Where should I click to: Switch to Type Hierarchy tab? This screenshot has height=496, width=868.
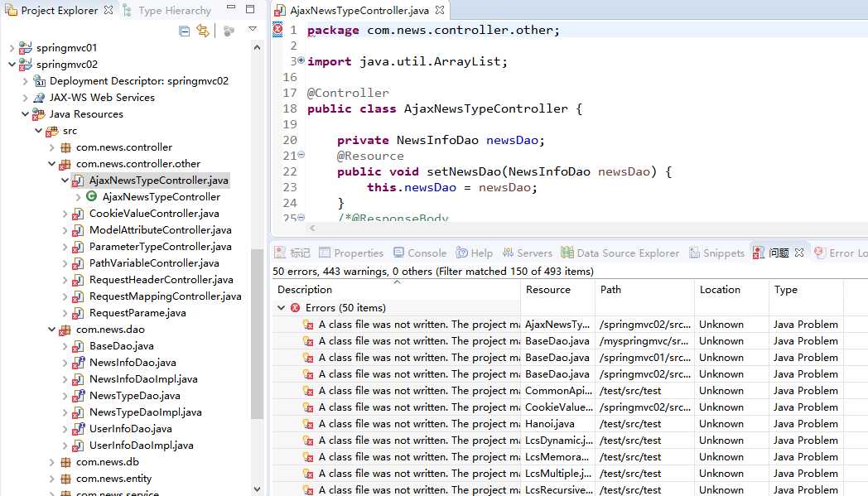(167, 11)
